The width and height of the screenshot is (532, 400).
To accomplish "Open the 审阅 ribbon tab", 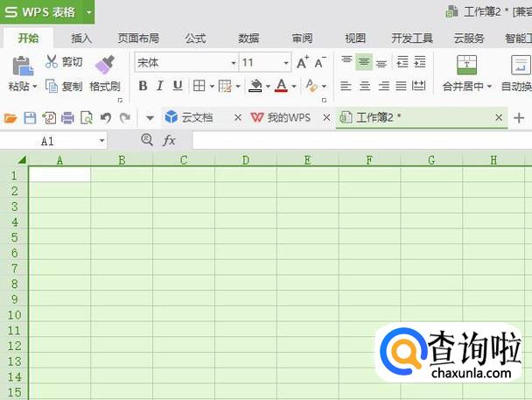I will 302,38.
